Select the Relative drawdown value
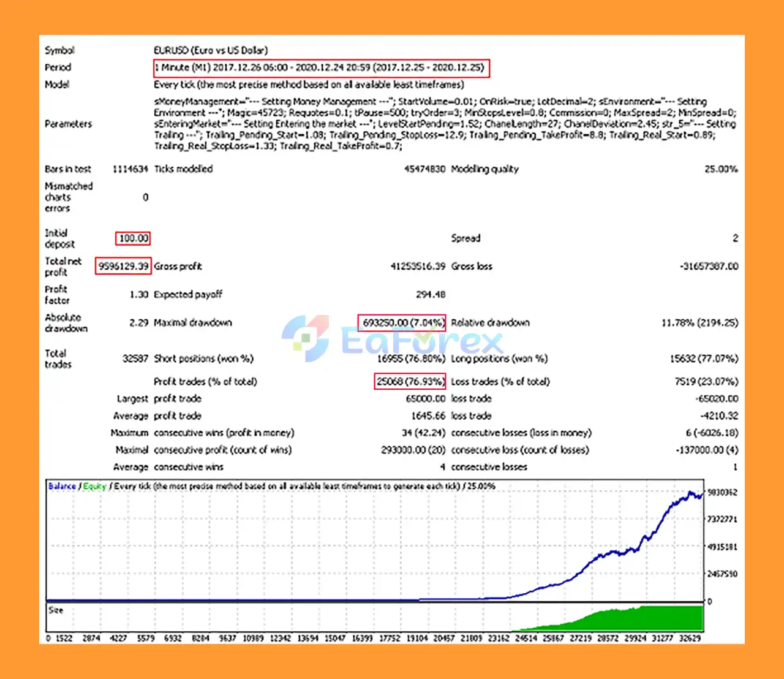This screenshot has width=784, height=679. [699, 322]
